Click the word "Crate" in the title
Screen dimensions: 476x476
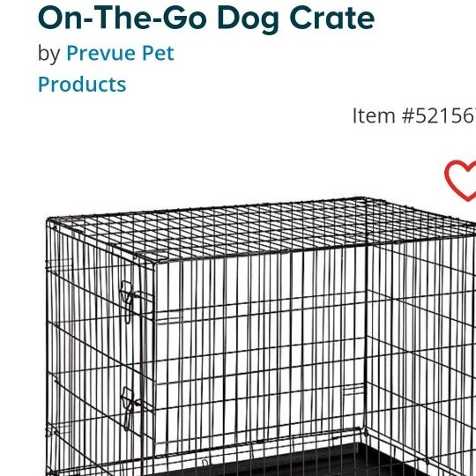point(332,19)
